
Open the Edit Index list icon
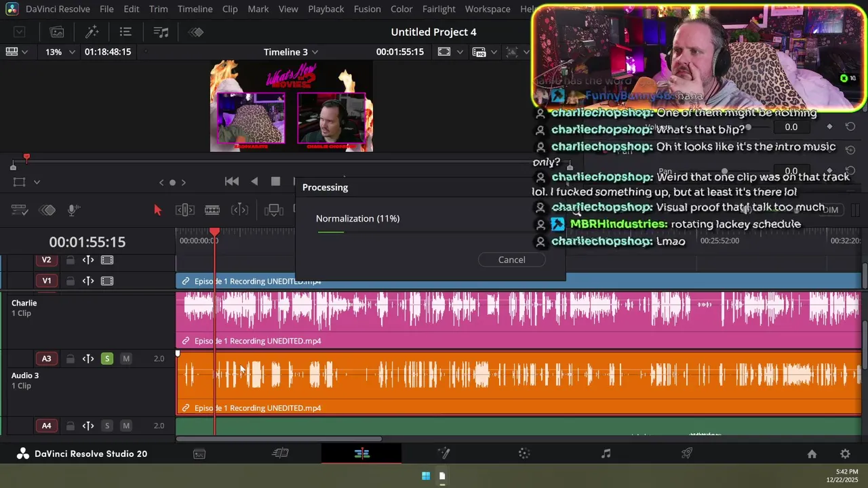tap(125, 32)
